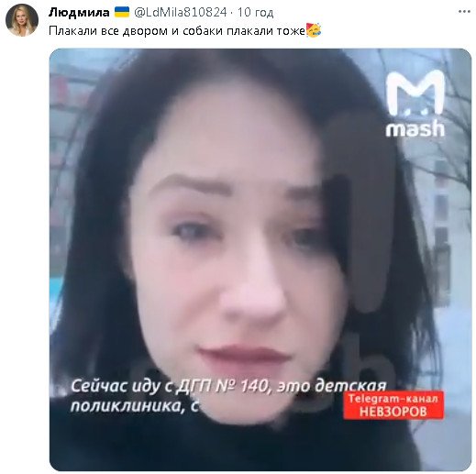Click the crying party emoji in tweet
476x474 pixels.
314,30
